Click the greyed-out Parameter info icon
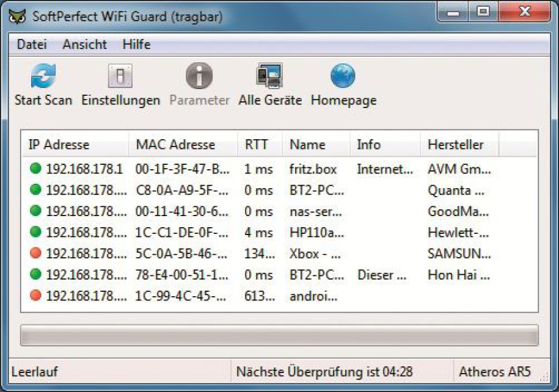Image resolution: width=559 pixels, height=392 pixels. (x=199, y=76)
